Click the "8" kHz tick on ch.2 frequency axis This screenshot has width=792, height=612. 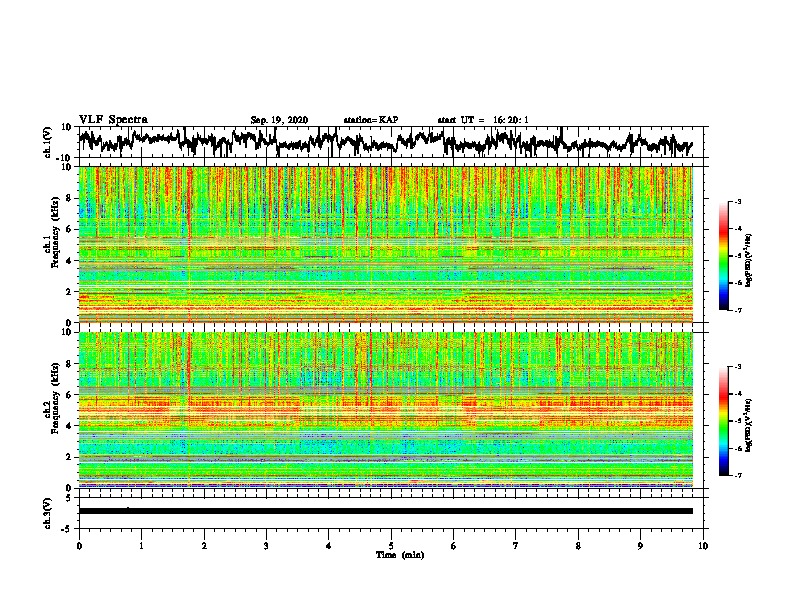(69, 364)
